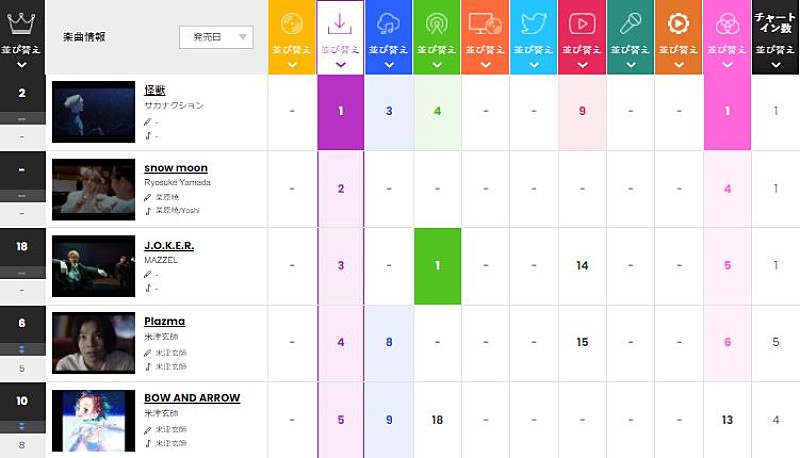Open the 怪獣 song link

pyautogui.click(x=154, y=91)
